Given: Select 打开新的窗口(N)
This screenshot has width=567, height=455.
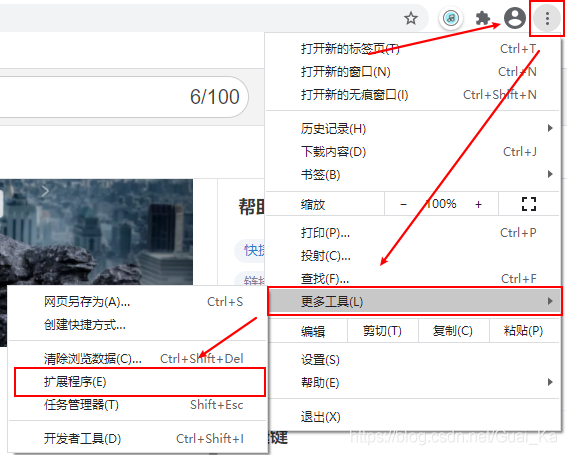Looking at the screenshot, I should (x=413, y=72).
